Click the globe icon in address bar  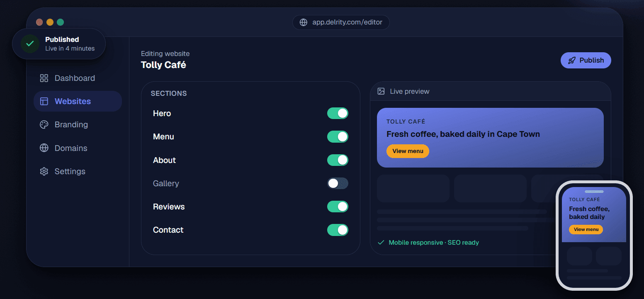pos(304,22)
